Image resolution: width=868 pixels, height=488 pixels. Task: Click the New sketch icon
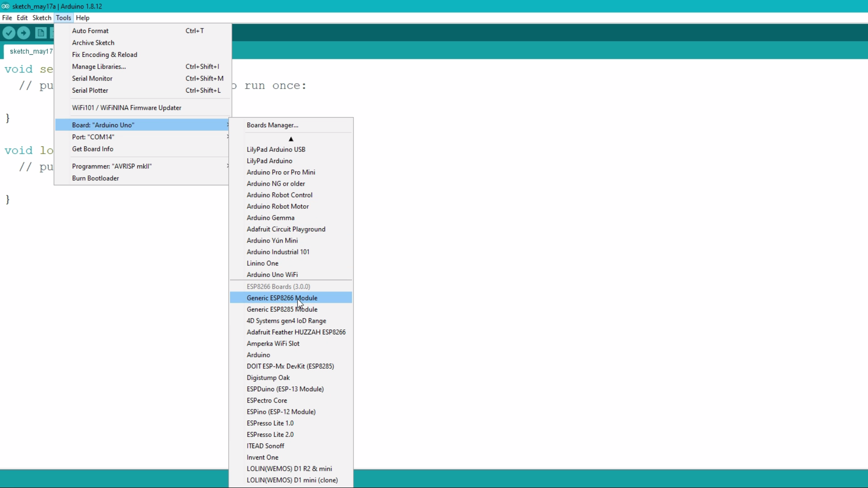41,33
